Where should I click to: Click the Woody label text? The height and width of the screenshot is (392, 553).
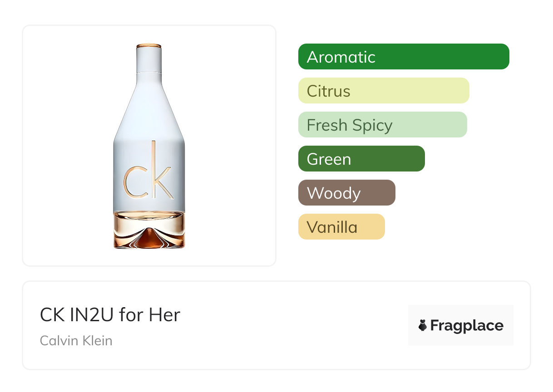point(334,193)
